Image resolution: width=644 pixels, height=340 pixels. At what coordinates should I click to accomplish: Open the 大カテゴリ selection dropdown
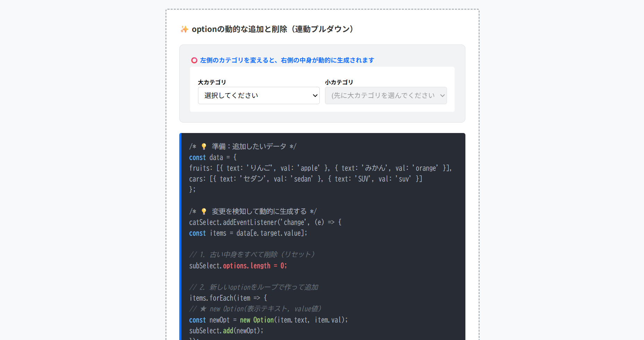click(x=259, y=96)
